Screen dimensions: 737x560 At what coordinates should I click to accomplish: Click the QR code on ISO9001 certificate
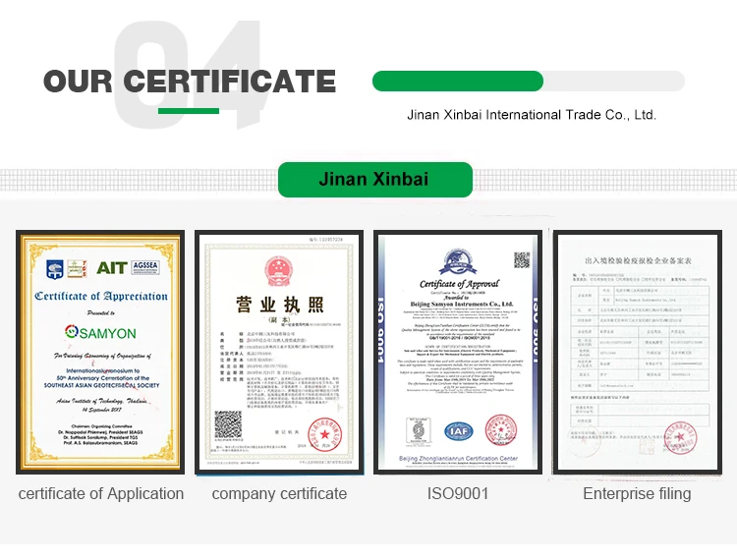[x=522, y=259]
